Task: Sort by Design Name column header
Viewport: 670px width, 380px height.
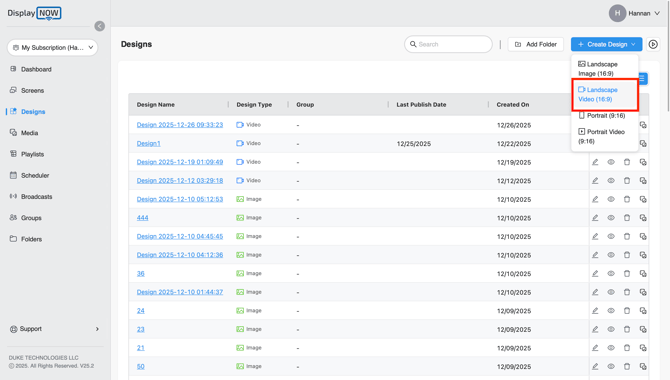Action: (x=156, y=104)
